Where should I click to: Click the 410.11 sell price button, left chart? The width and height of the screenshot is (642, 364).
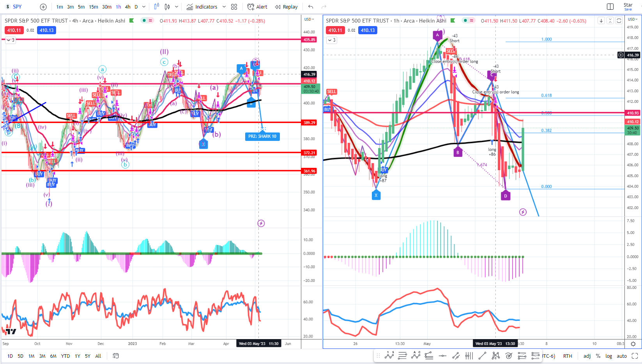14,30
